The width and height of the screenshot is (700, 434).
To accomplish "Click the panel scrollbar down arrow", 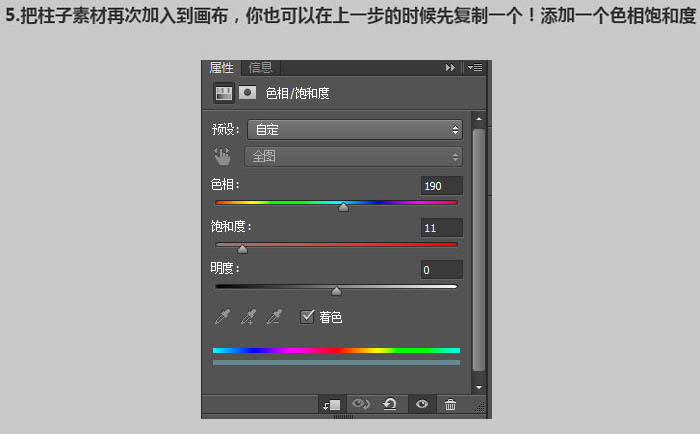I will click(479, 387).
